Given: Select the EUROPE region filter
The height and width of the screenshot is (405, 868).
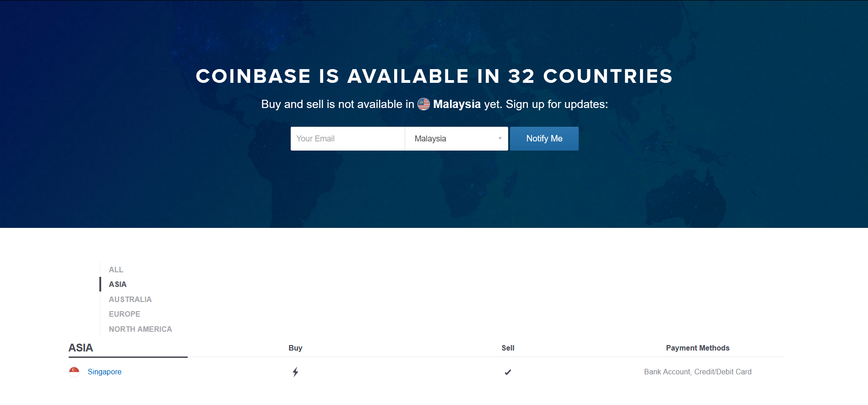Looking at the screenshot, I should click(x=125, y=314).
